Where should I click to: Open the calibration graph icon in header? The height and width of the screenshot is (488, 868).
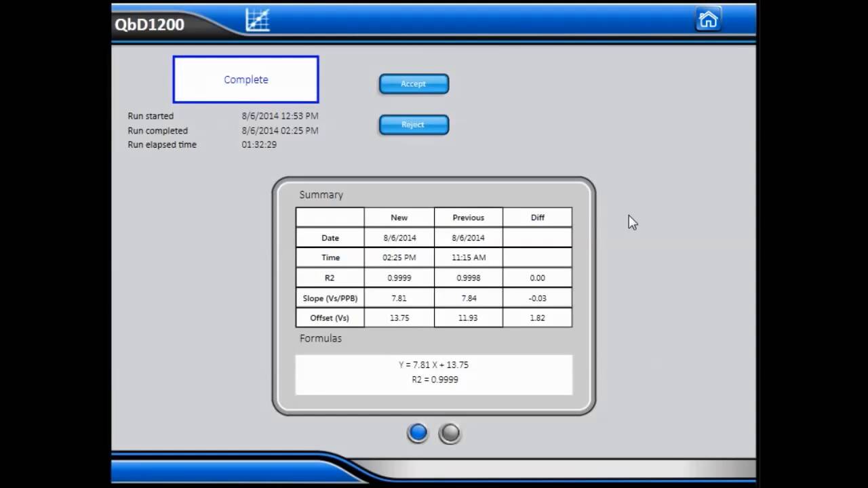coord(258,20)
